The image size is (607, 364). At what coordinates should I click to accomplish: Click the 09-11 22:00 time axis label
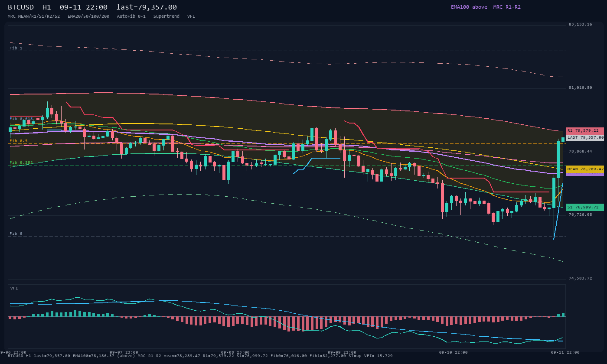click(x=565, y=352)
